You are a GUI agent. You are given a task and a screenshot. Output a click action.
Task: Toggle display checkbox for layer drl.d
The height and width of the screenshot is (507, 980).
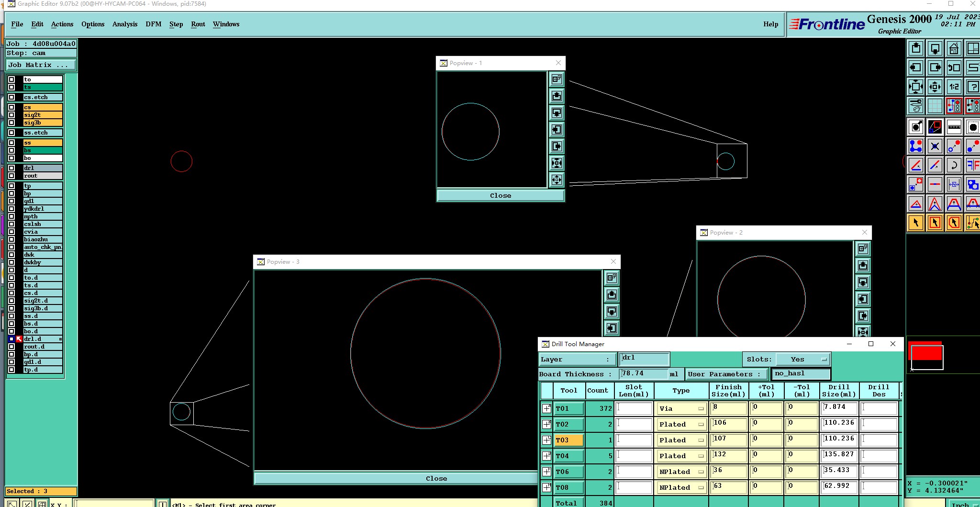click(x=11, y=339)
